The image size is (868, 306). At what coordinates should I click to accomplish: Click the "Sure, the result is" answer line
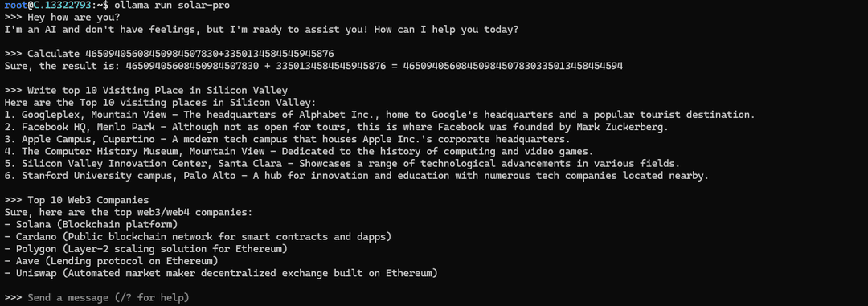[x=313, y=66]
